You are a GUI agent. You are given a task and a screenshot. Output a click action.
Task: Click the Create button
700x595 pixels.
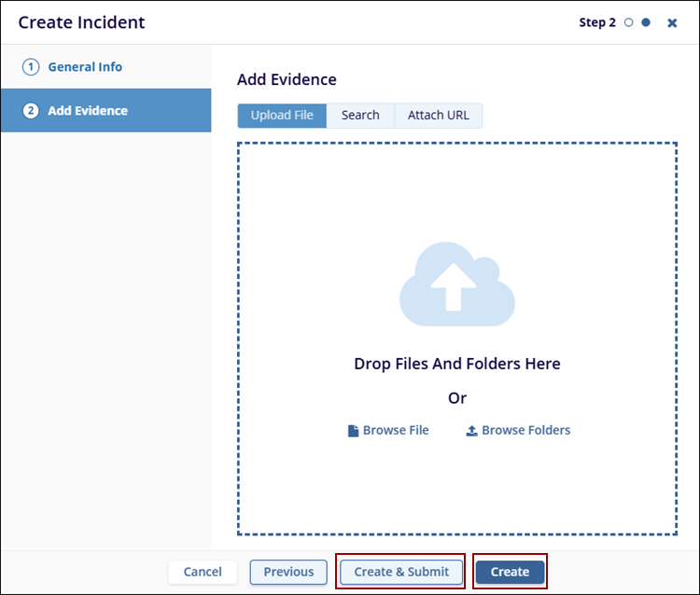point(510,572)
